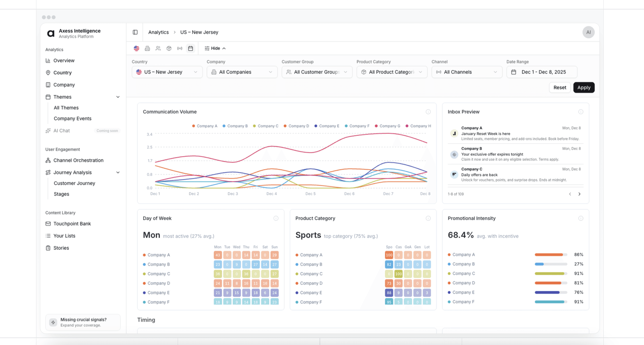Collapse the Themes sidebar section
This screenshot has width=644, height=345.
[x=118, y=97]
